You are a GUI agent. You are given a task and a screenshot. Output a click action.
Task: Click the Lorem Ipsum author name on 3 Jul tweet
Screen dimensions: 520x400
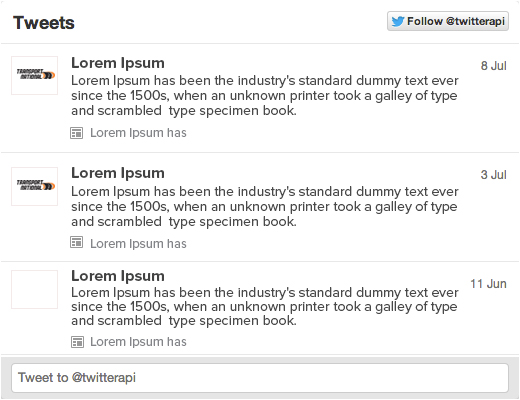pyautogui.click(x=118, y=173)
